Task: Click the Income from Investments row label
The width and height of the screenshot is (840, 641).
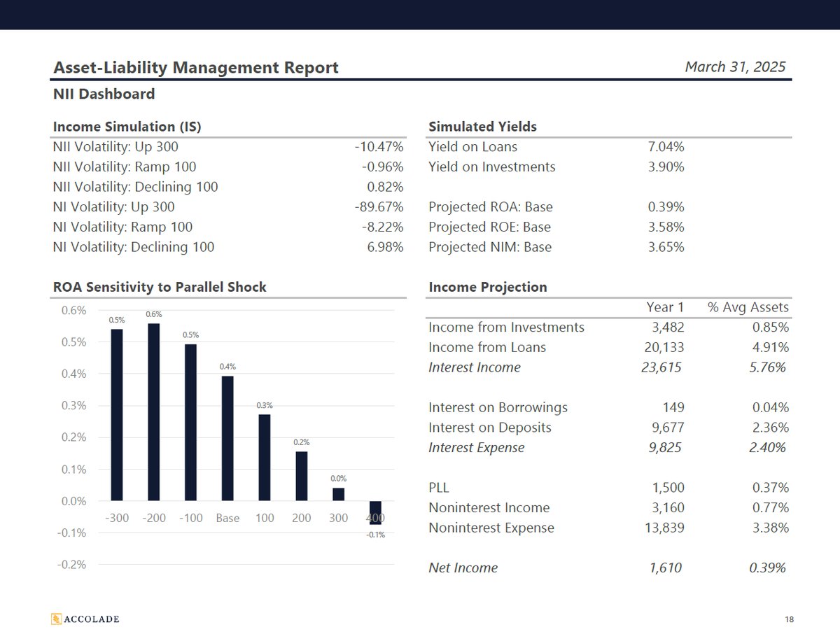Action: [506, 327]
